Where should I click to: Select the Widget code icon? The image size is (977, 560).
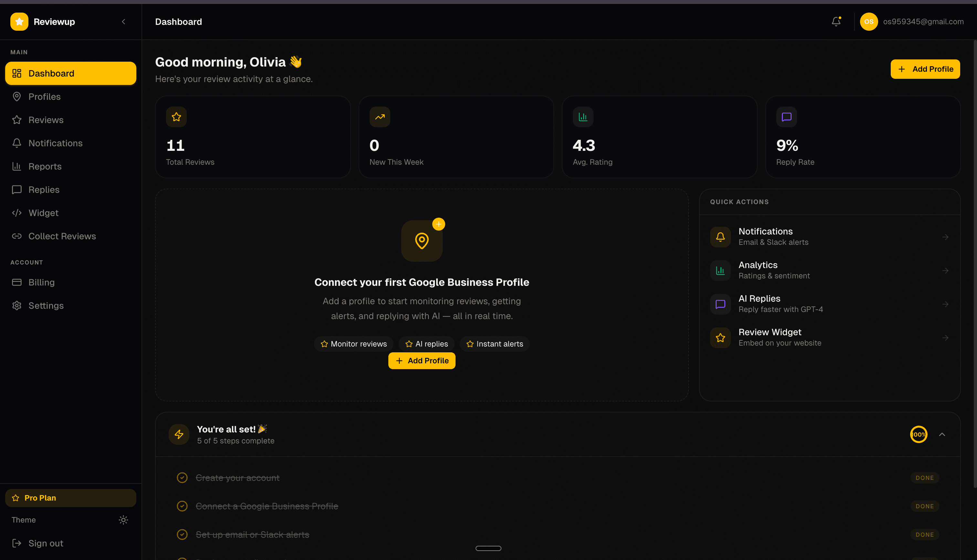(17, 213)
